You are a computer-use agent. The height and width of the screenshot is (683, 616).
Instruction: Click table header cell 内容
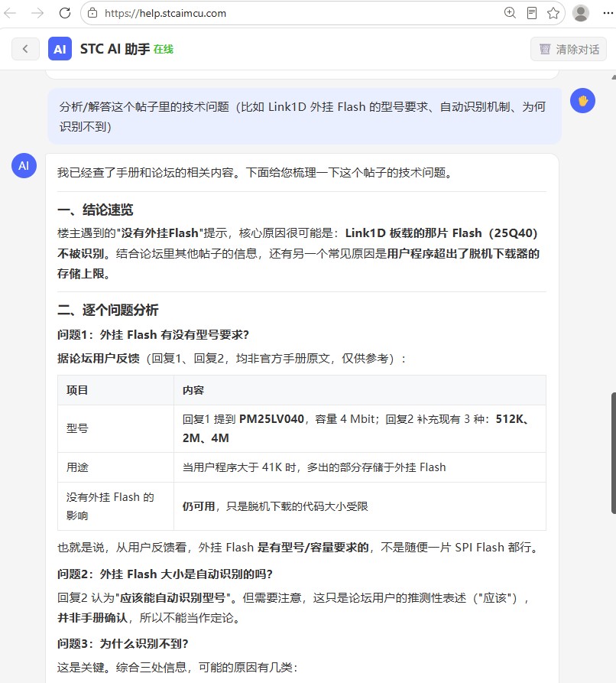point(359,390)
